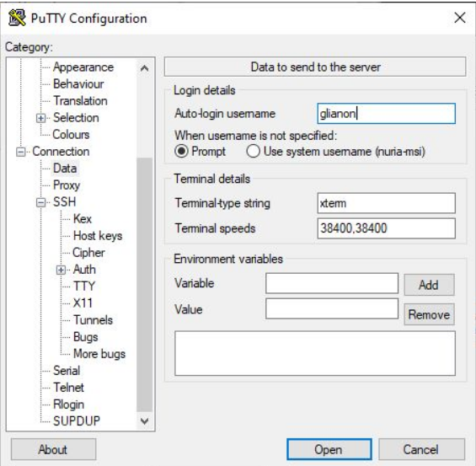The height and width of the screenshot is (466, 476).
Task: Open the Cipher settings
Action: point(88,253)
